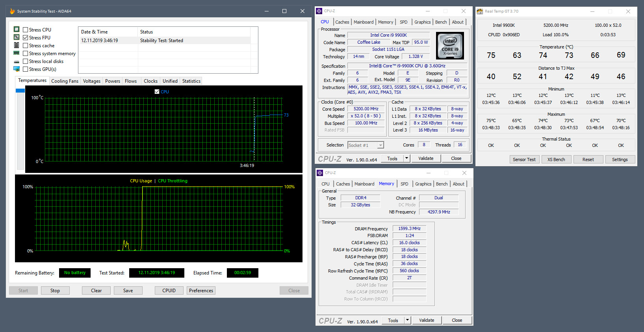
Task: Open the Flows tab in AIDA64
Action: coord(131,81)
